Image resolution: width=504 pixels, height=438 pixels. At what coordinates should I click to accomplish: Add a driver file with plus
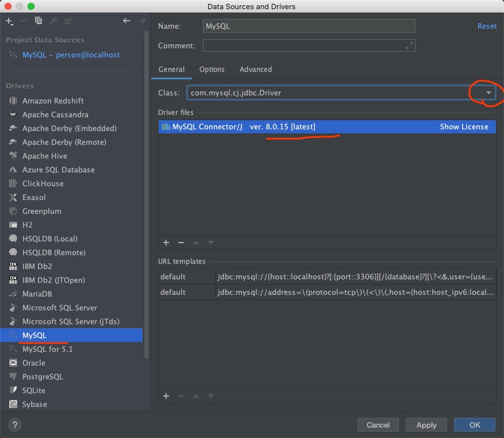[x=166, y=243]
